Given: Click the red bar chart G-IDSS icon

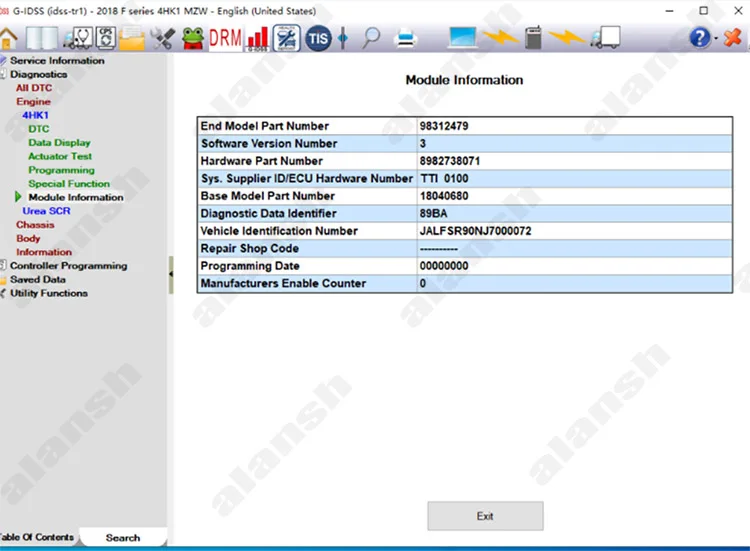Looking at the screenshot, I should [258, 38].
